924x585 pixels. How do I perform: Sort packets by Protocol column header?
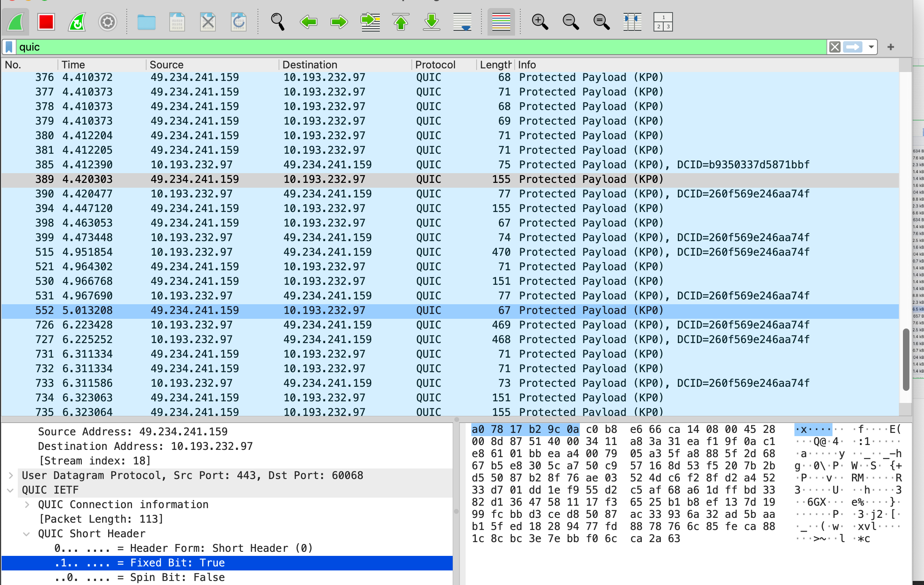pos(435,65)
